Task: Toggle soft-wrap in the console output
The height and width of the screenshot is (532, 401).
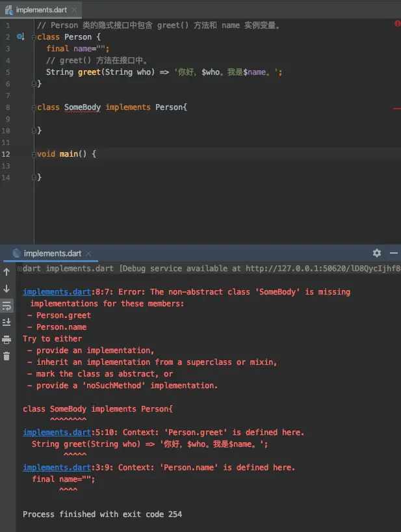Action: click(6, 306)
